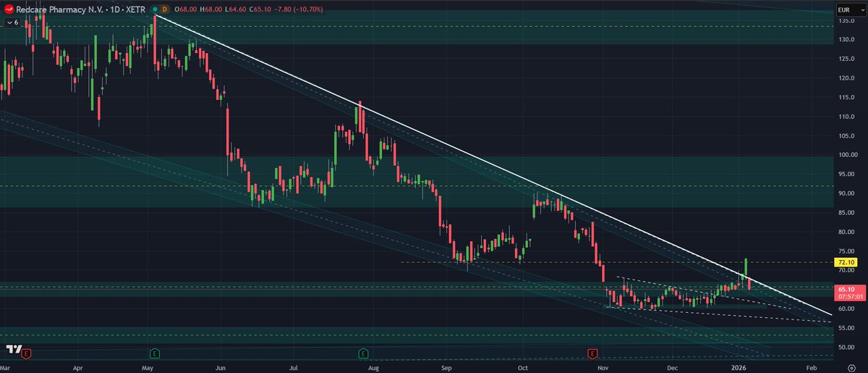Click the open value O68.00
The width and height of the screenshot is (868, 373).
tap(186, 9)
